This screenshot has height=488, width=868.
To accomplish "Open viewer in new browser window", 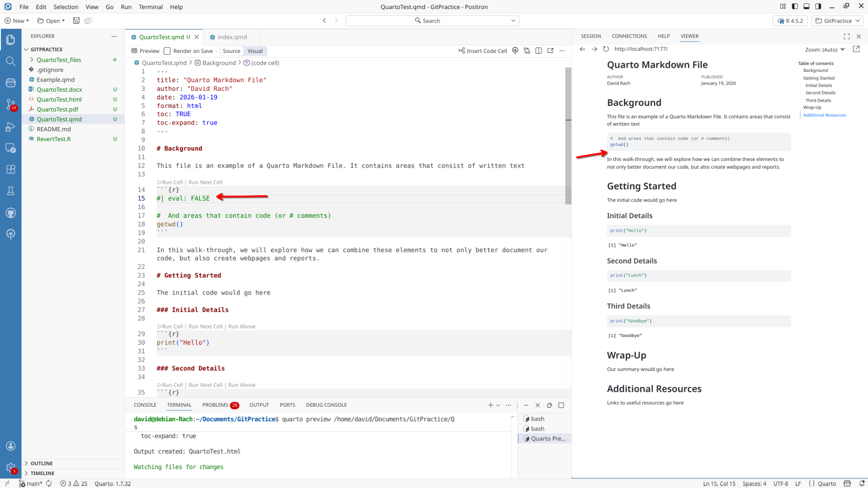I will (x=856, y=49).
